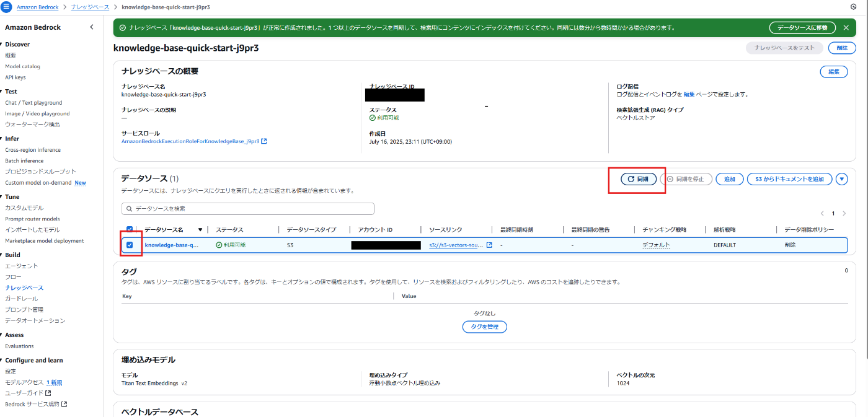Screen dimensions: 868x417
Task: Open Cross-region inference page
Action: (x=33, y=150)
